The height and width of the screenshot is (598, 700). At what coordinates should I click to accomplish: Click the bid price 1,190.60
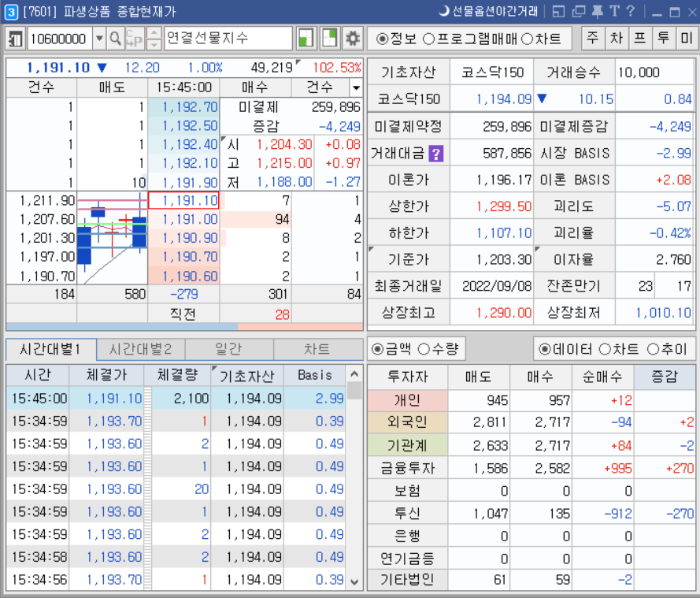click(183, 276)
